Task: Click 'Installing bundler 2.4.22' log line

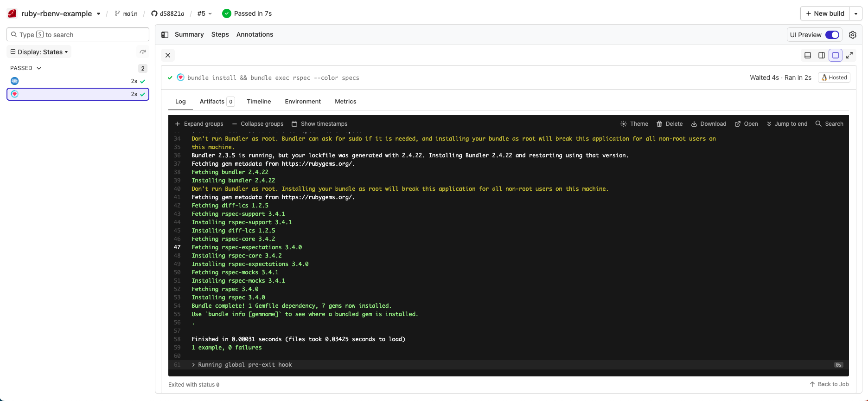Action: (x=233, y=181)
